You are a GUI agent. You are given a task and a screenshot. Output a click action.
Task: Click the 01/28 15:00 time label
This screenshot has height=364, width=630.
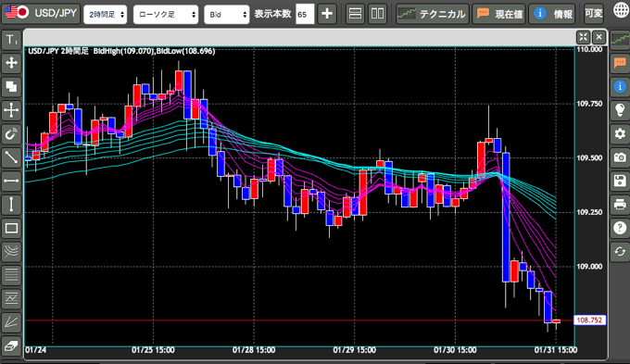[x=254, y=350]
